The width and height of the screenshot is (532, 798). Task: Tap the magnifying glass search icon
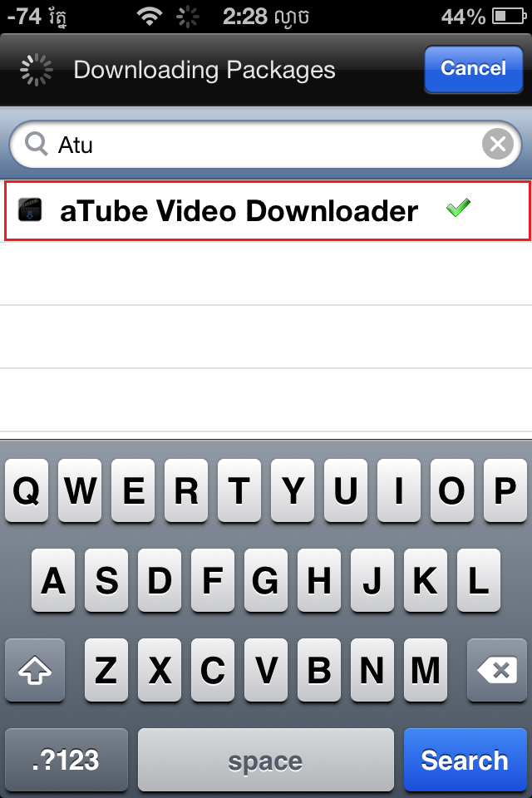[36, 144]
